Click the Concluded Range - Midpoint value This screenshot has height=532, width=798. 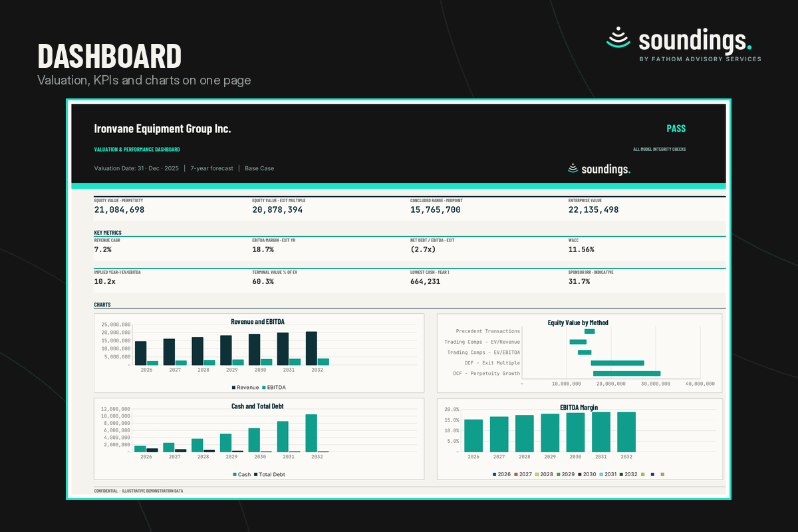click(x=436, y=209)
